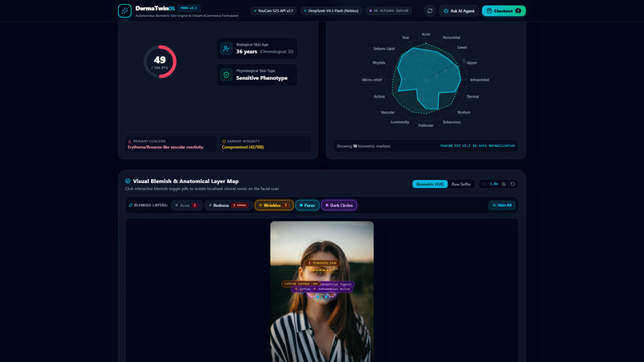Toggle the Redness blemish layer pill
The image size is (644, 362).
click(229, 205)
